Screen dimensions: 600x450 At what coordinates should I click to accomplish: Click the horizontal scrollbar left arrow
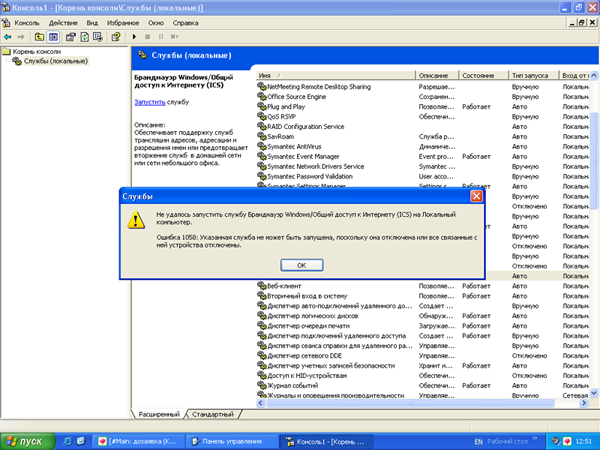tap(261, 403)
